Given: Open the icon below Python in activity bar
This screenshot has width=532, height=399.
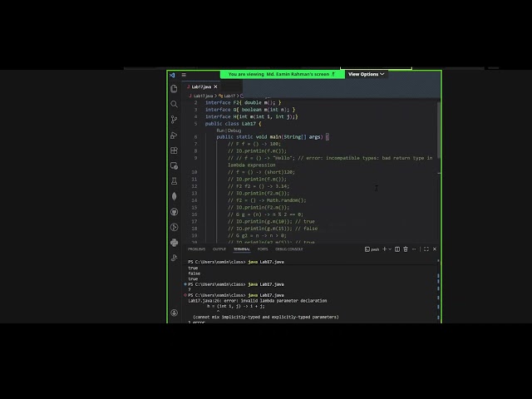Looking at the screenshot, I should [174, 258].
